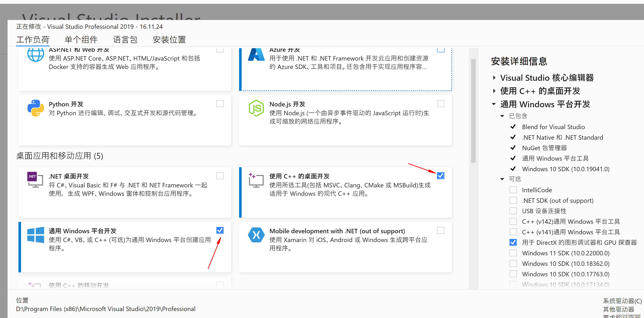Viewport: 644px width, 318px height.
Task: Click the 安装详细信息 panel heading
Action: [519, 61]
